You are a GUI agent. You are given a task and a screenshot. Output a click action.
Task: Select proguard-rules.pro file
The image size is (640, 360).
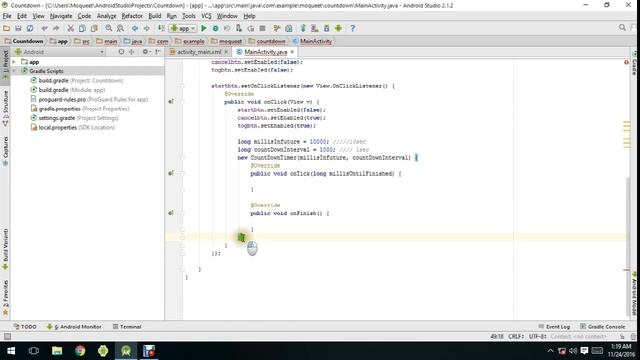click(89, 99)
